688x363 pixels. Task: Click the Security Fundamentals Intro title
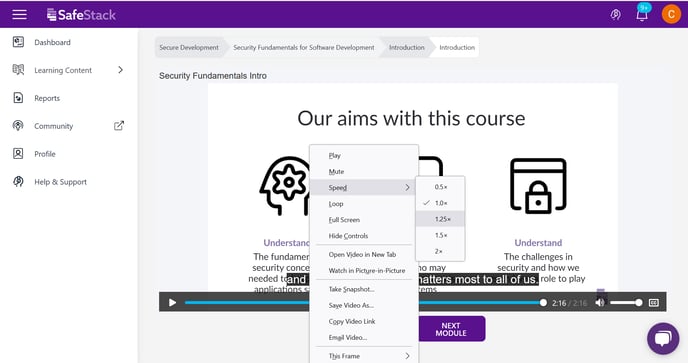pyautogui.click(x=213, y=76)
